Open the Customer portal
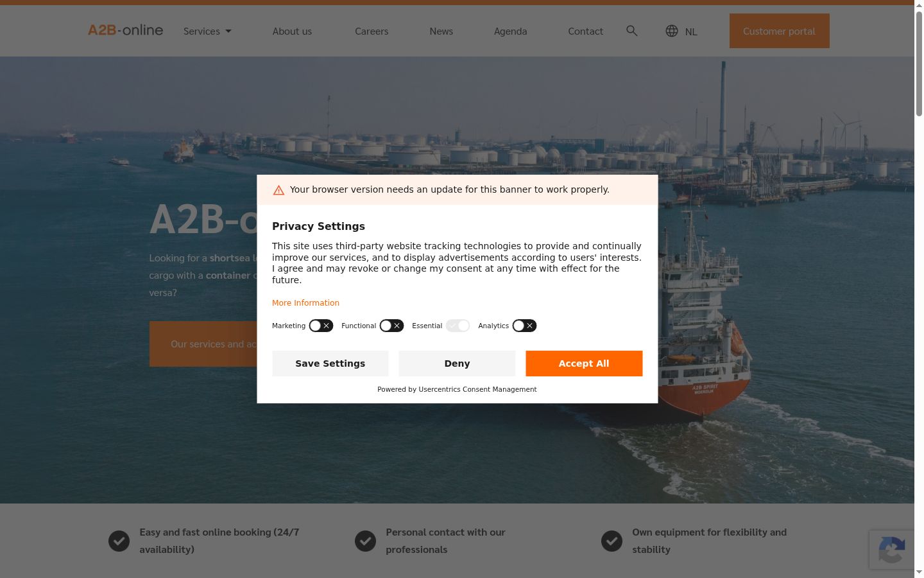 (x=779, y=31)
